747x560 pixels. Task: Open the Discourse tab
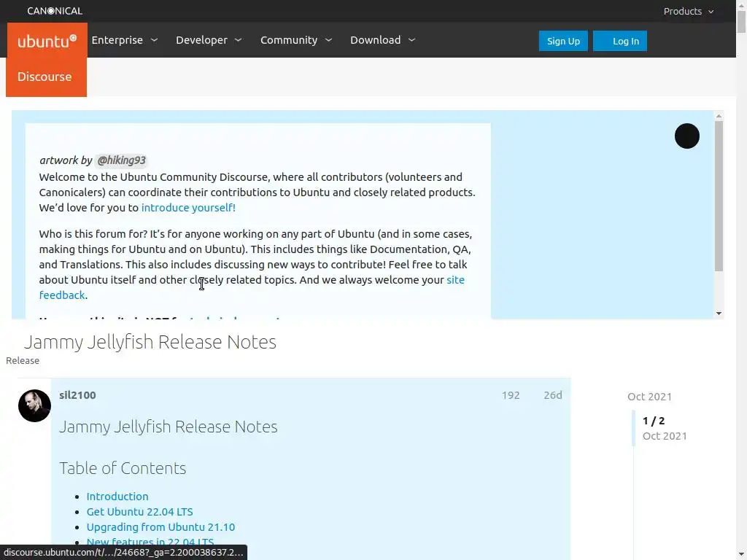click(x=46, y=77)
